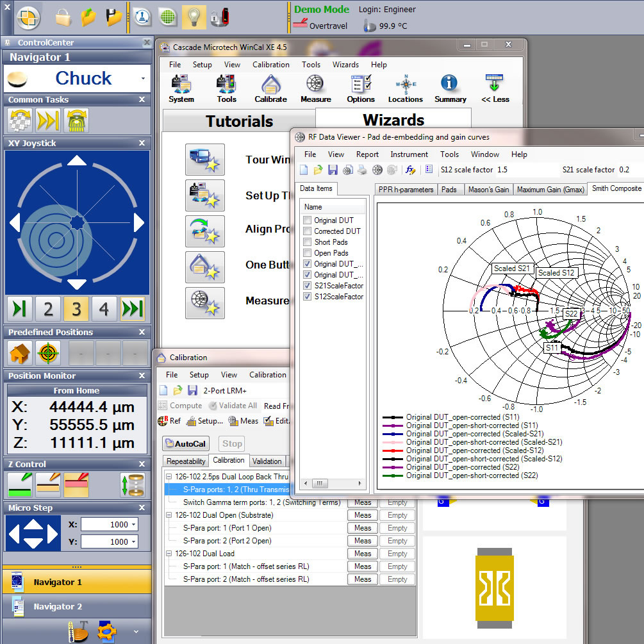Open the Instrument menu in RF Data Viewer
Screen dimensions: 644x644
409,154
